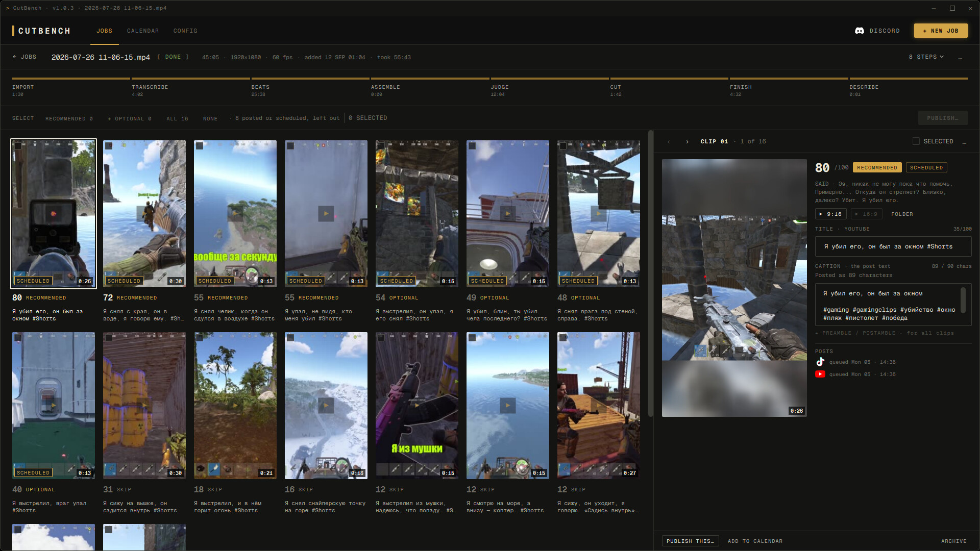Play the 'Я упал, не видя' clip
This screenshot has width=980, height=551.
[x=326, y=213]
